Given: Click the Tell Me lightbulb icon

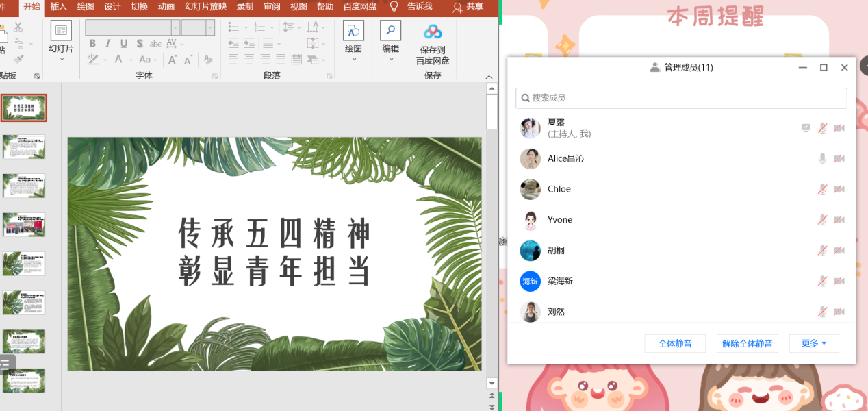Looking at the screenshot, I should (x=394, y=7).
